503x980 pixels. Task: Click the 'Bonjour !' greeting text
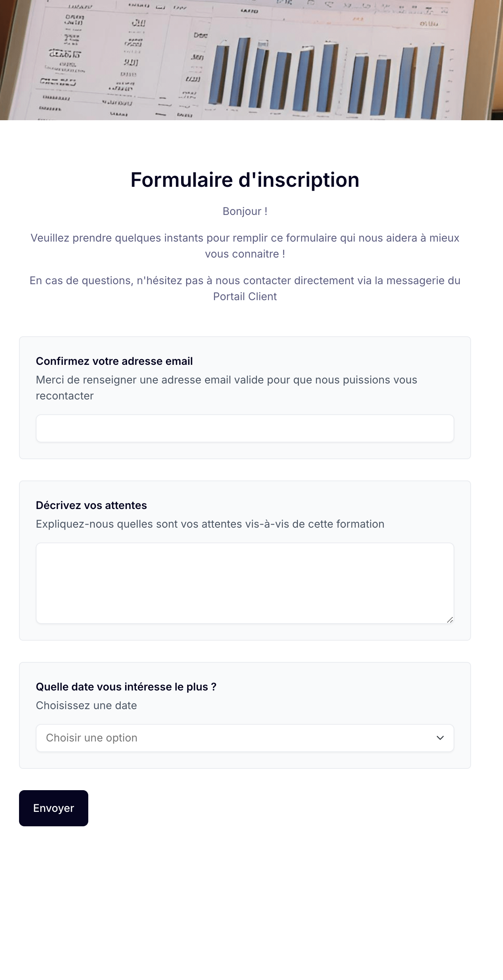[245, 211]
